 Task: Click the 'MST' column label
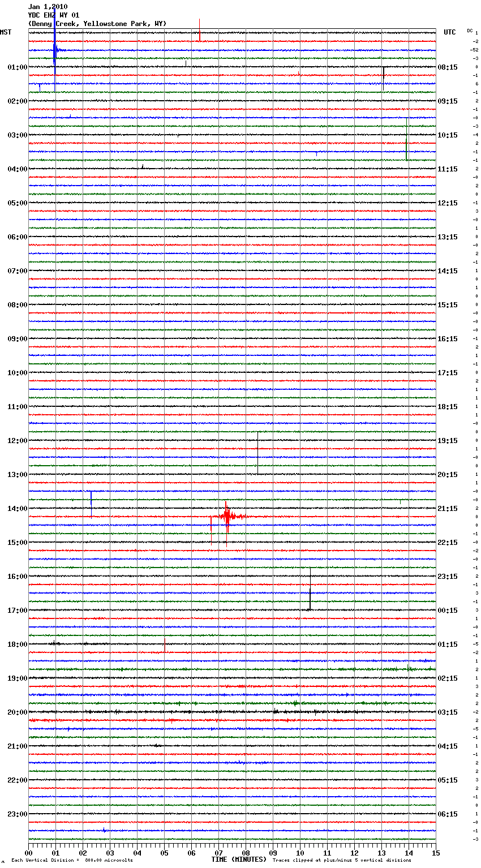[6, 32]
